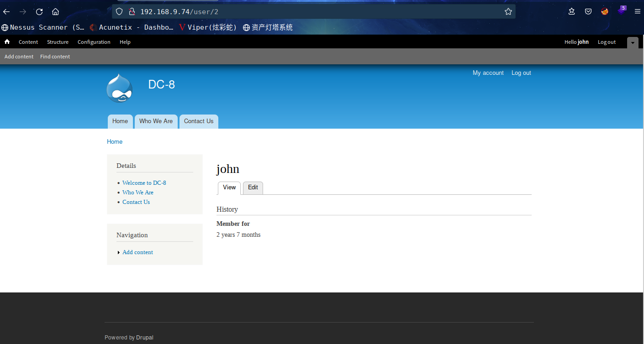Click the History section heading

[x=227, y=209]
